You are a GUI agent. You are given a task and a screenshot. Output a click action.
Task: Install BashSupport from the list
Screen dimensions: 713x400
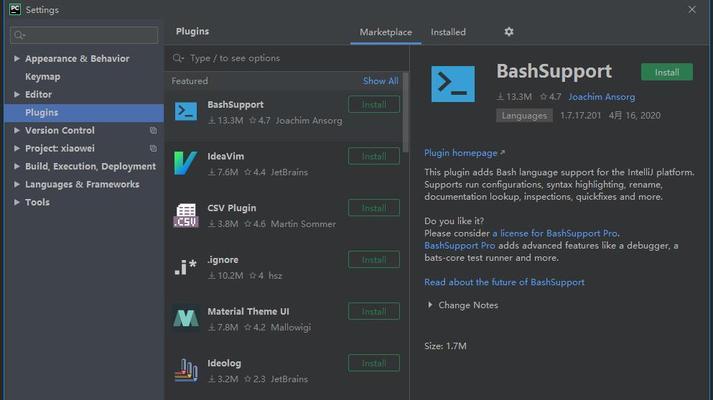click(374, 105)
